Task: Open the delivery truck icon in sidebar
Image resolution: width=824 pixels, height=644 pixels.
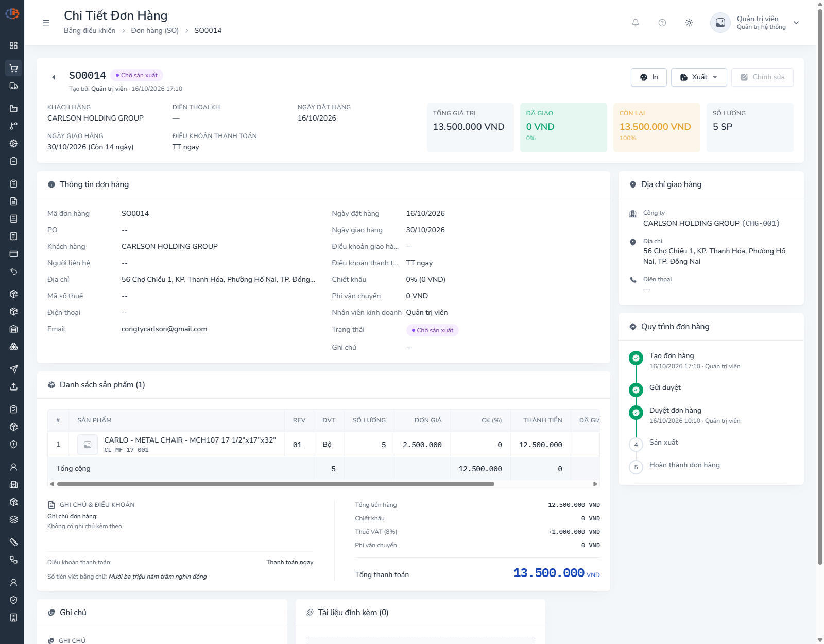Action: coord(13,86)
